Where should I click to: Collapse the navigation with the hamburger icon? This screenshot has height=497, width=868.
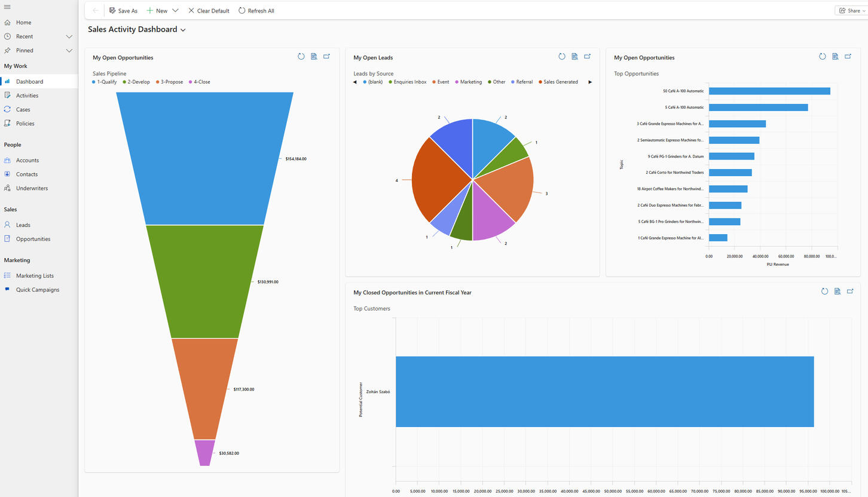point(7,7)
